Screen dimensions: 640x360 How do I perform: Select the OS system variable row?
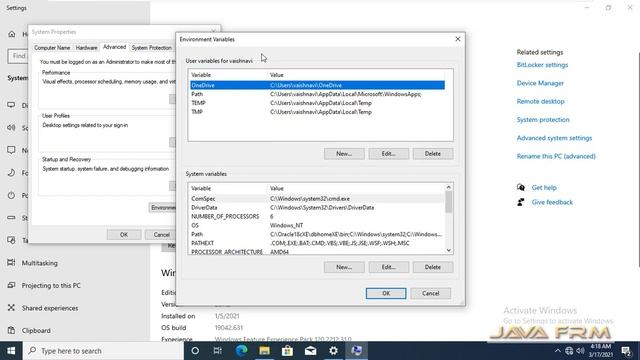[x=317, y=225]
